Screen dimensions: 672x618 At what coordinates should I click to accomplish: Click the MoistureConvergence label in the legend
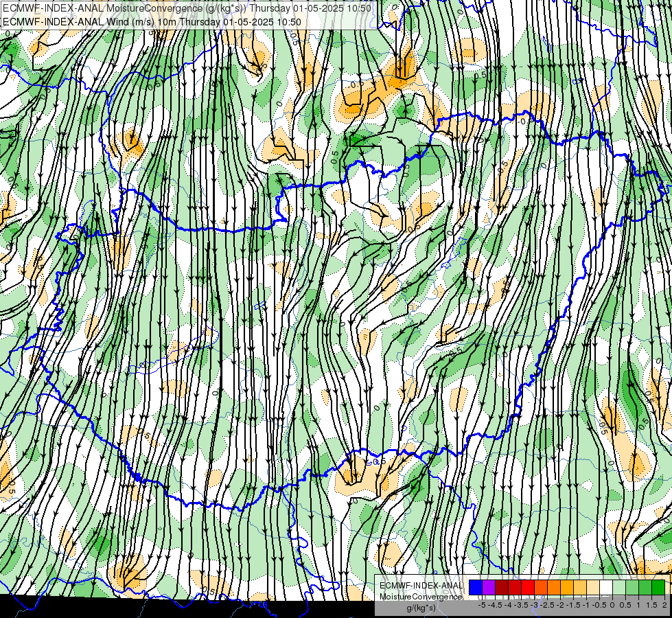[421, 597]
